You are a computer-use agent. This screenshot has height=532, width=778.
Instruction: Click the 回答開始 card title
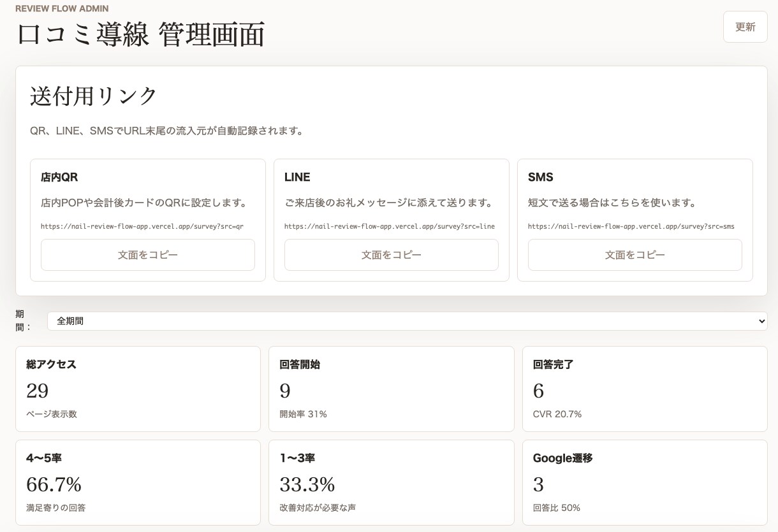(x=300, y=364)
